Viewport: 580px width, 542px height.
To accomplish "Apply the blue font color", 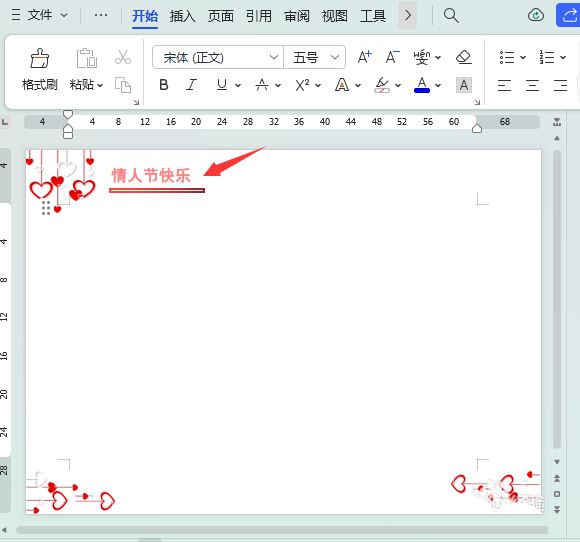I will point(422,85).
